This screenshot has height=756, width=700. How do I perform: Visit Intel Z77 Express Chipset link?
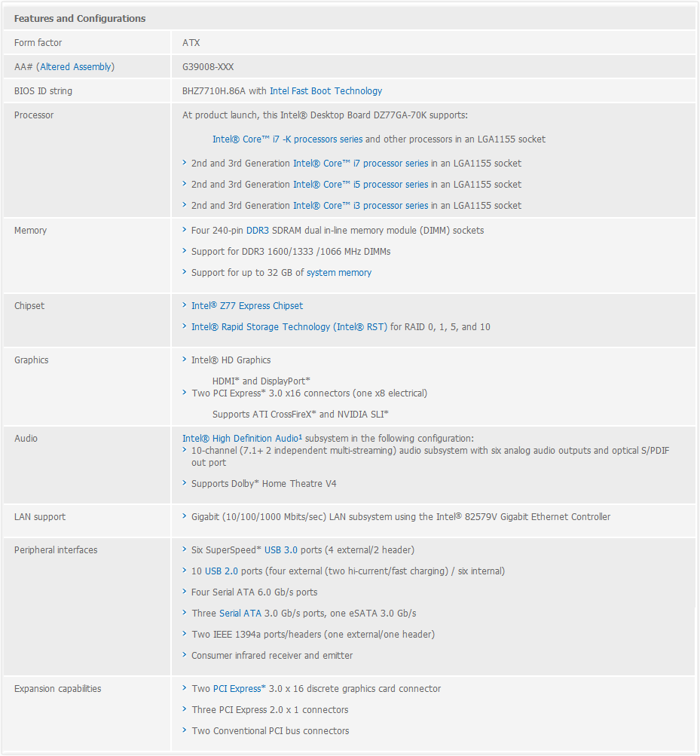click(247, 306)
